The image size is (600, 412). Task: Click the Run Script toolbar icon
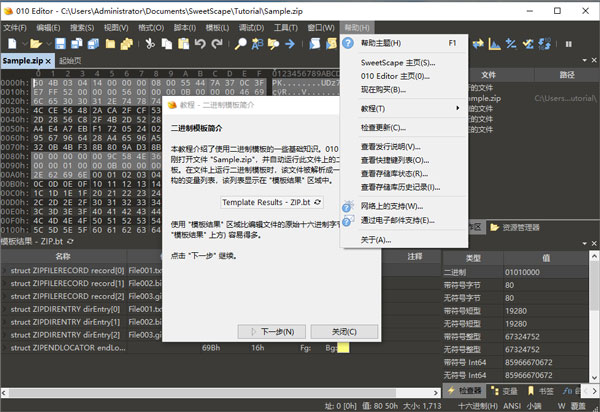[x=332, y=44]
